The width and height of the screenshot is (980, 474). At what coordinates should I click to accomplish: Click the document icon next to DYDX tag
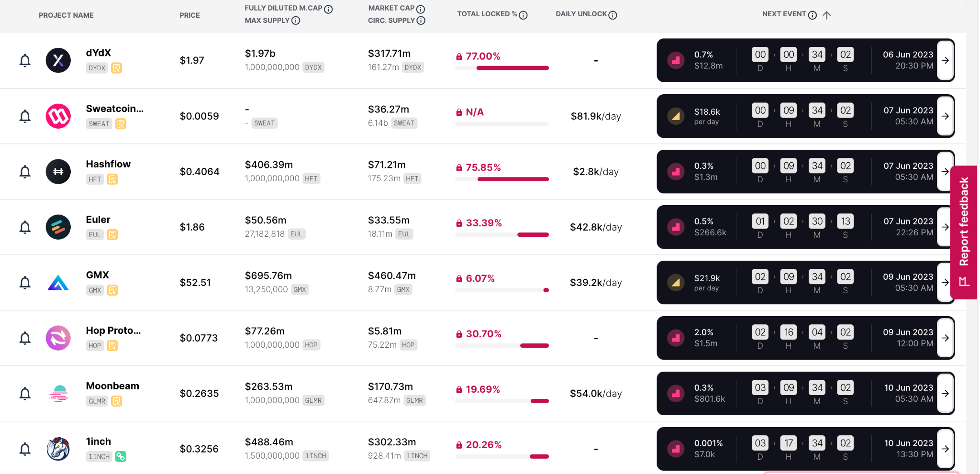(116, 68)
